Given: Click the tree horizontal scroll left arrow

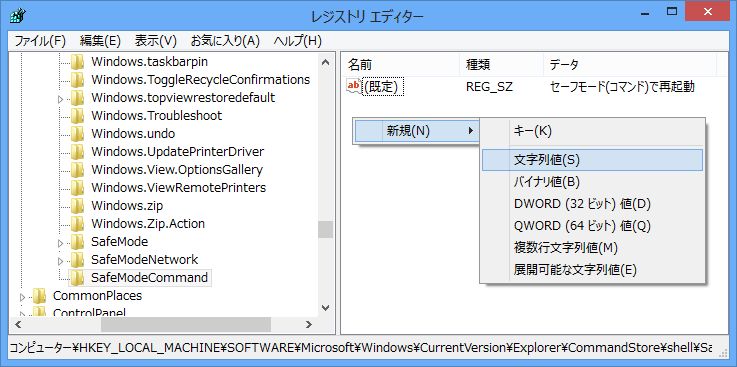Looking at the screenshot, I should pyautogui.click(x=18, y=324).
